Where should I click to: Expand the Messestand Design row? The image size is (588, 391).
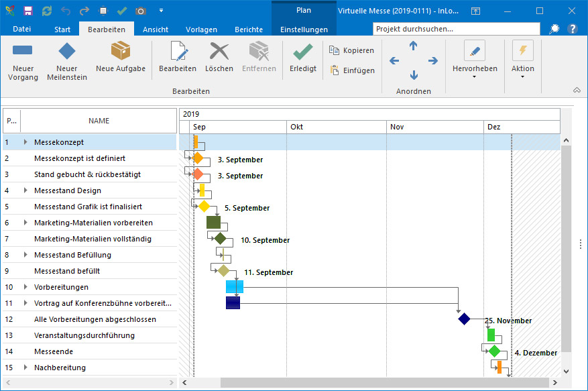point(25,190)
